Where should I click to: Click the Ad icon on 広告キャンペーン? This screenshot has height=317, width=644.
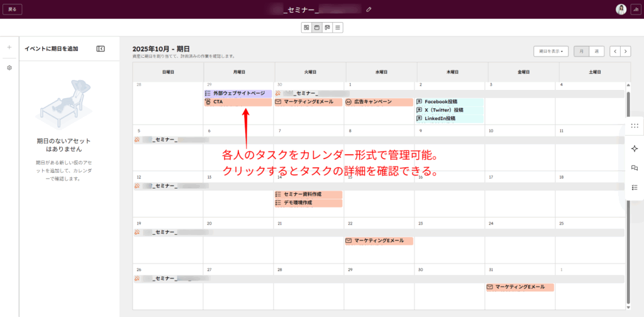click(348, 102)
